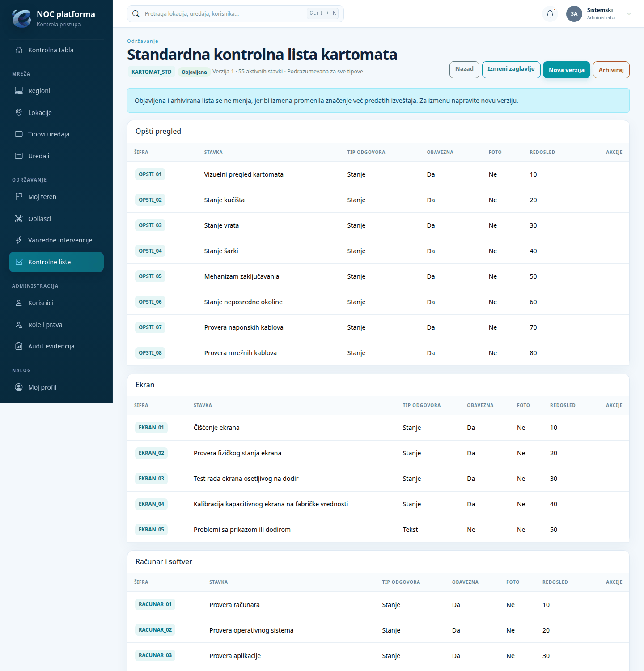Click Izmeni zaglavlje button
This screenshot has height=671, width=644.
click(x=511, y=70)
